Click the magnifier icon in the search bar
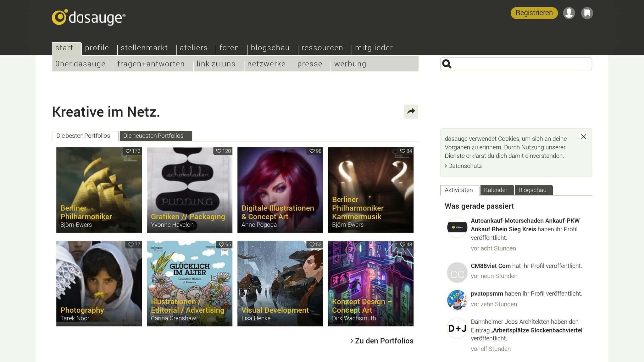This screenshot has width=644, height=362. 447,64
